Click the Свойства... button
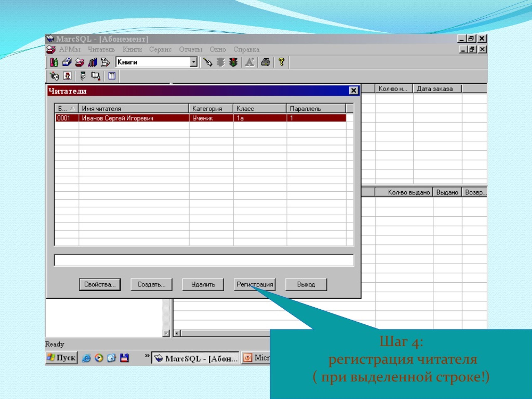The height and width of the screenshot is (399, 532). (100, 284)
